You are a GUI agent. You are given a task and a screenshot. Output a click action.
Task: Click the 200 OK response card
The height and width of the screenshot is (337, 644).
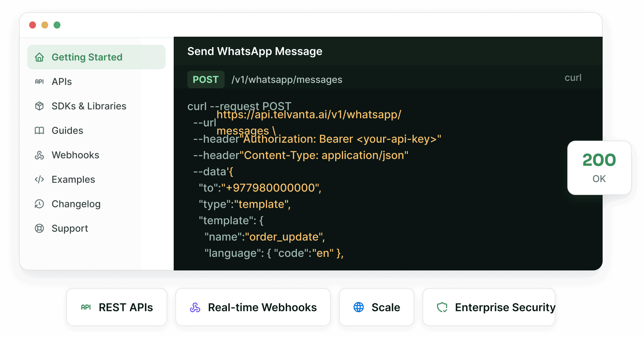coord(599,168)
